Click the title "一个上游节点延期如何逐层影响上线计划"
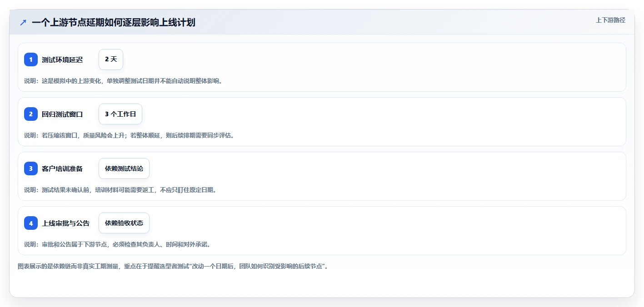The height and width of the screenshot is (307, 644). 114,22
